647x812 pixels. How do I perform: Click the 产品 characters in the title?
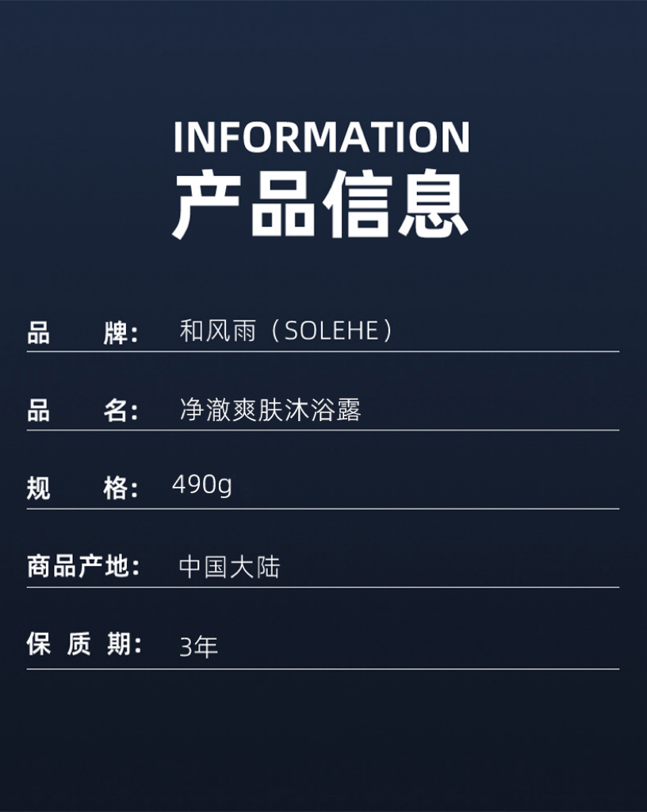coord(243,204)
